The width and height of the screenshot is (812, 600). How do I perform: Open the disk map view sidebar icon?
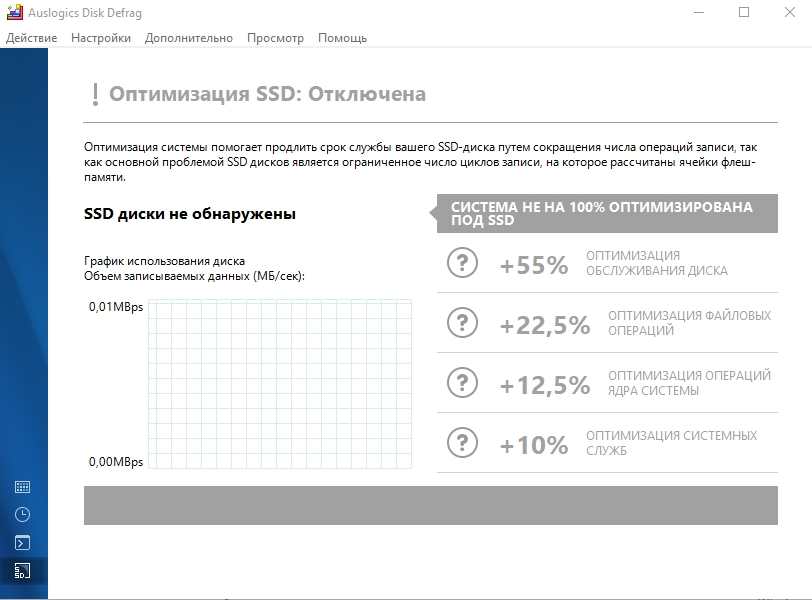22,487
